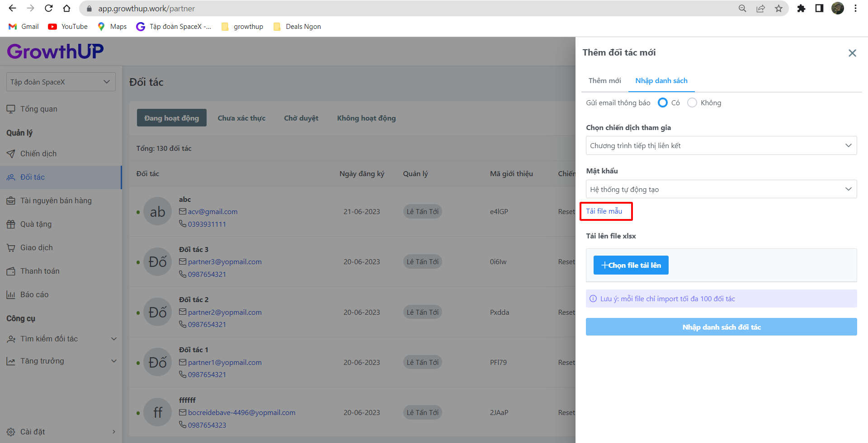Image resolution: width=868 pixels, height=443 pixels.
Task: Click the browser reload page icon
Action: pos(48,8)
